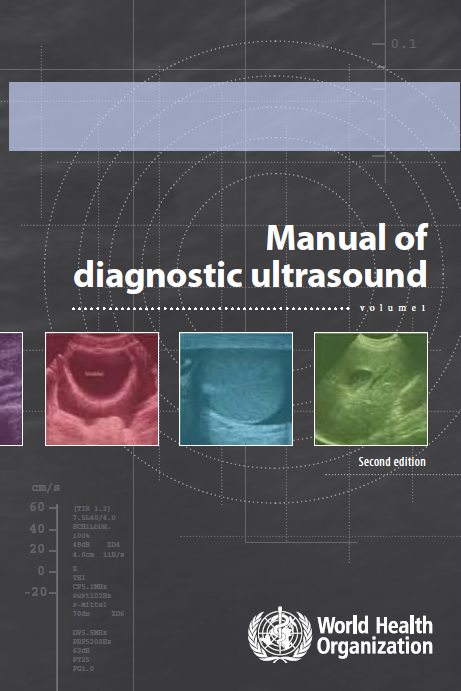
Task: Click the 'Second edition' text
Action: [392, 462]
